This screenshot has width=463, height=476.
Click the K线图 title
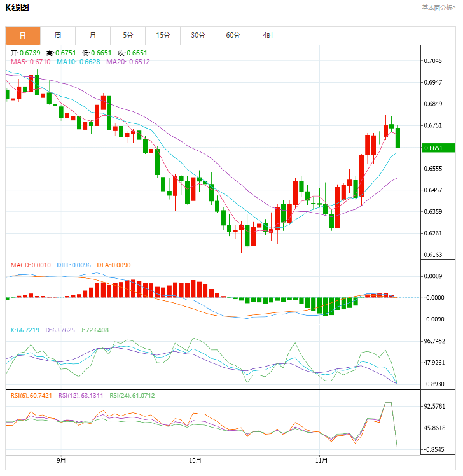tap(17, 8)
